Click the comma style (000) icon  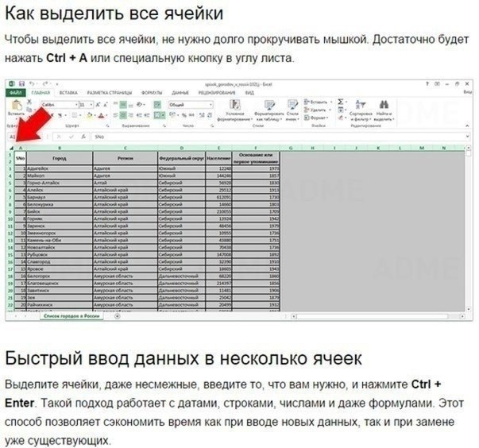tap(191, 115)
